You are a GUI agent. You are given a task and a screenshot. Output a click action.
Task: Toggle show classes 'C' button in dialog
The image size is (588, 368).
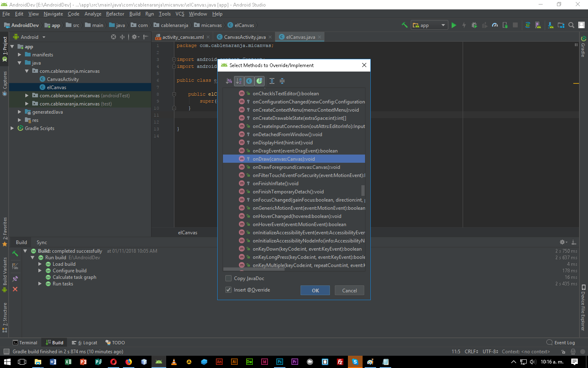pos(249,81)
